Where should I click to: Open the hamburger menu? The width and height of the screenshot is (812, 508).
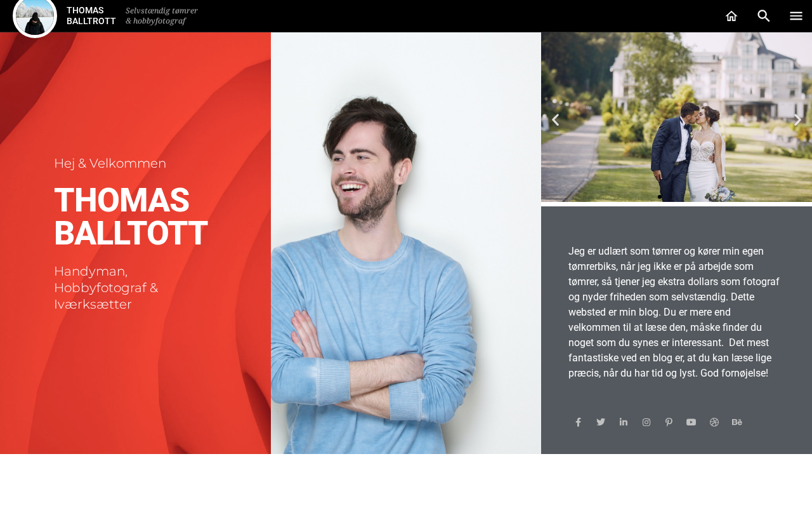[796, 16]
